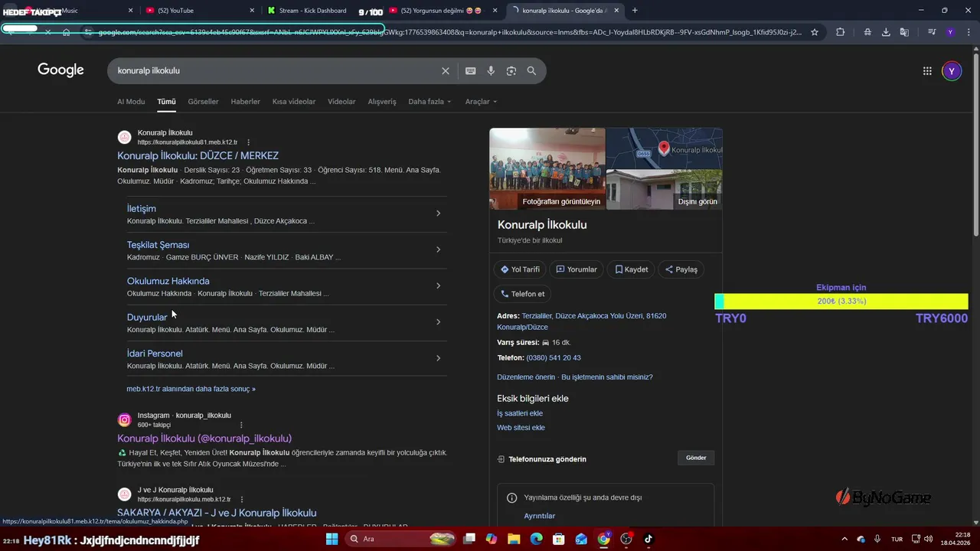980x551 pixels.
Task: Click the Telefon et button
Action: click(x=523, y=294)
